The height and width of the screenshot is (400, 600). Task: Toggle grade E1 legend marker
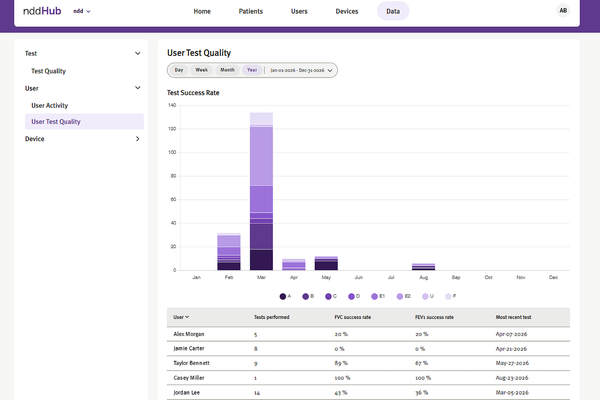coord(375,296)
